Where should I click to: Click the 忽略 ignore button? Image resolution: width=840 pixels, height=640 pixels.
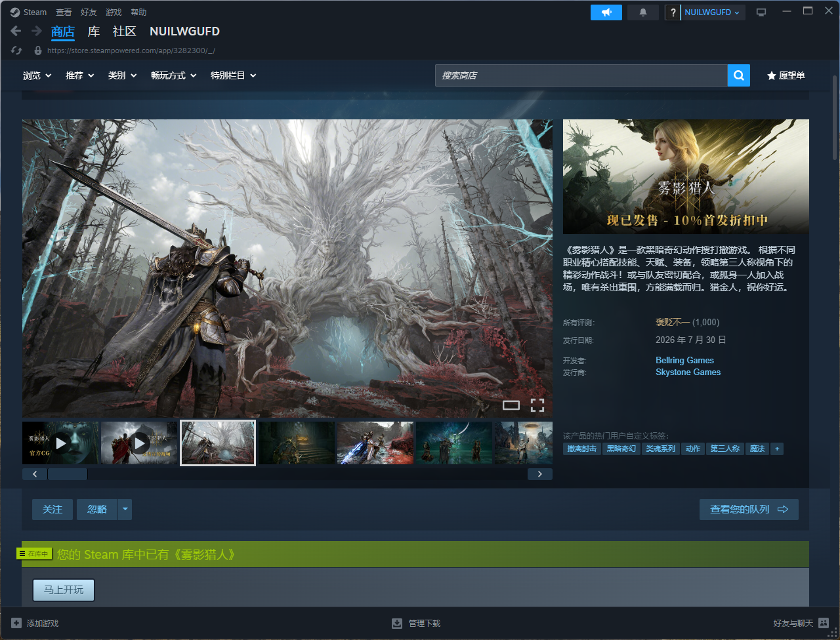pos(97,510)
